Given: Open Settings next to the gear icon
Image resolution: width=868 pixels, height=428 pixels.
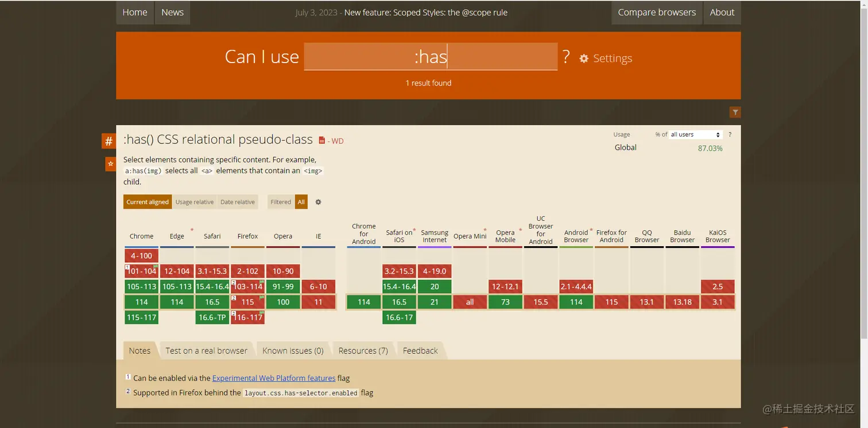Looking at the screenshot, I should click(612, 59).
